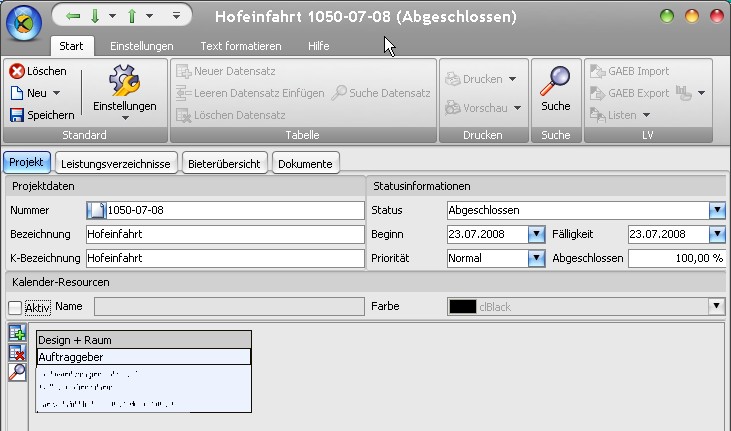Expand the dropdown after the LV chart icon

point(702,93)
